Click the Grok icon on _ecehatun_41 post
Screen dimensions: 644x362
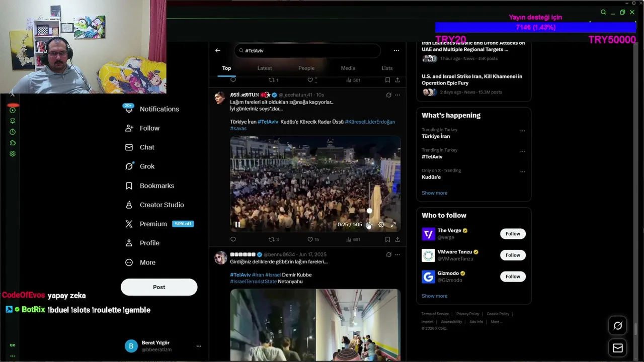tap(388, 95)
